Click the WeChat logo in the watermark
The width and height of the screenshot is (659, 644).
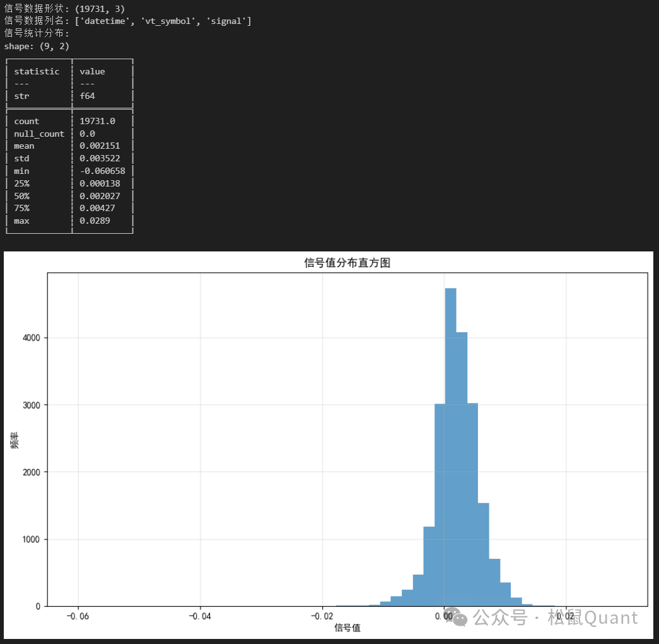pyautogui.click(x=459, y=618)
